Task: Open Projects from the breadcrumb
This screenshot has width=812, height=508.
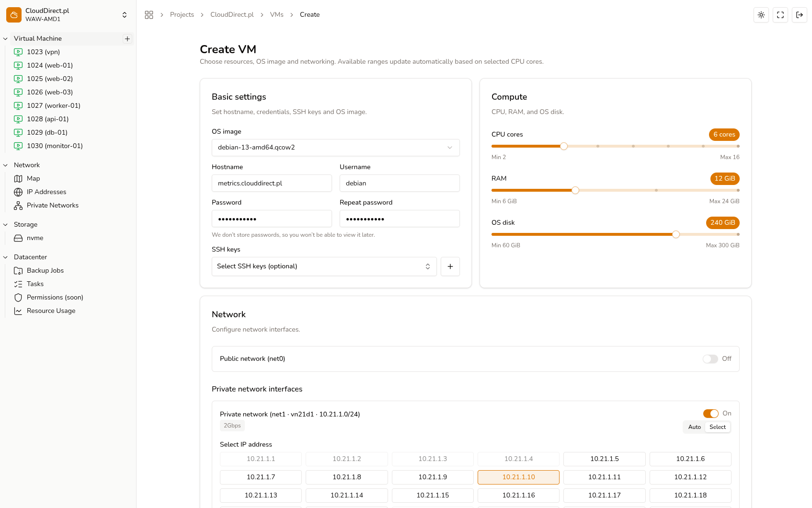Action: click(x=182, y=14)
